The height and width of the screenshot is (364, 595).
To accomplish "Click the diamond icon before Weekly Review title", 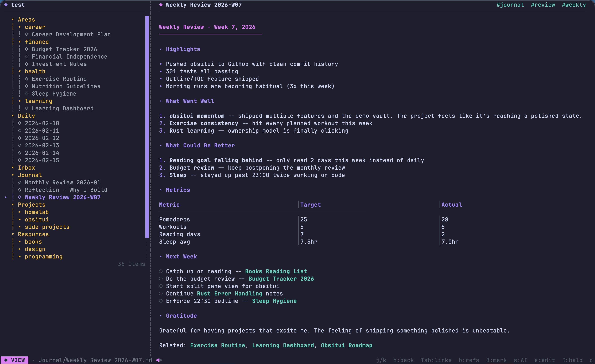I will (x=161, y=5).
